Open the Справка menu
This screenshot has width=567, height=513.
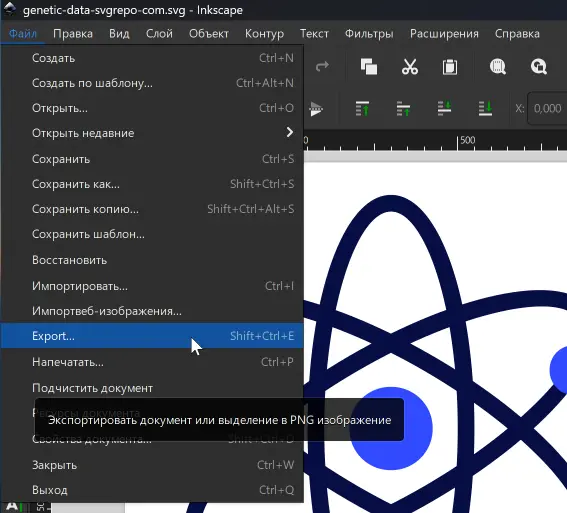tap(517, 34)
